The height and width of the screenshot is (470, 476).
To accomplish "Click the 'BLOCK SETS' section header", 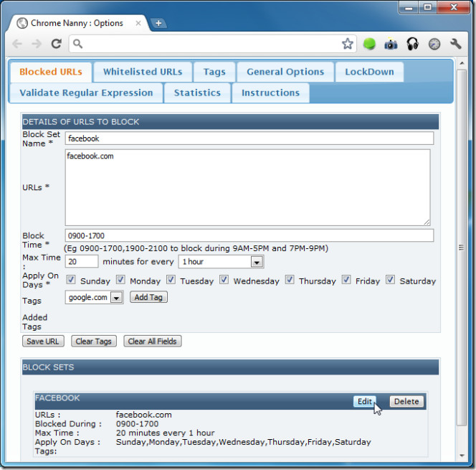I will click(x=230, y=367).
